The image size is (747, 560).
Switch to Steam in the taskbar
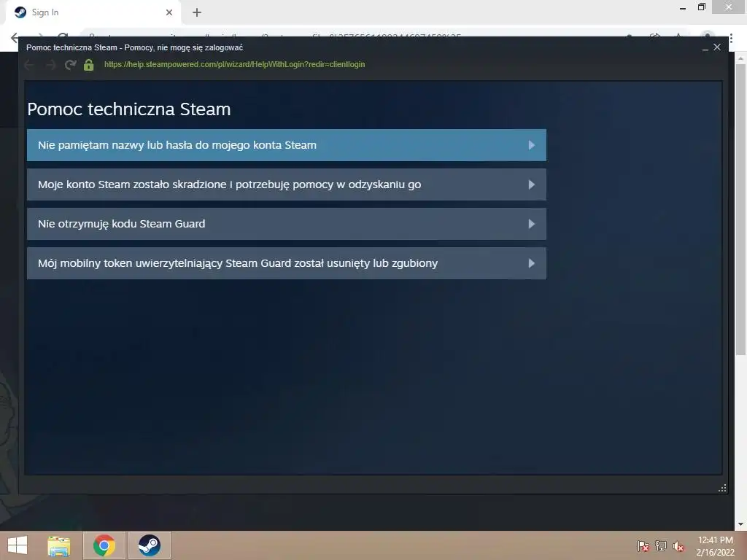point(149,545)
